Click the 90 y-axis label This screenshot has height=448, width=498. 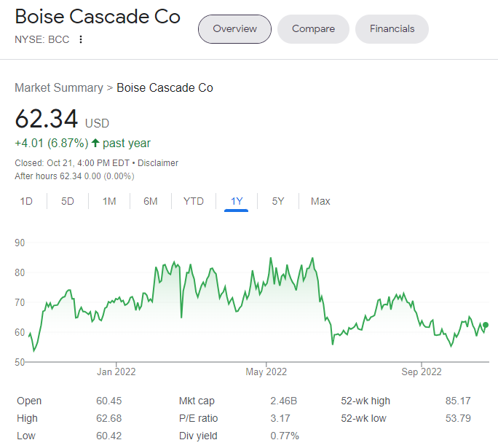click(20, 243)
